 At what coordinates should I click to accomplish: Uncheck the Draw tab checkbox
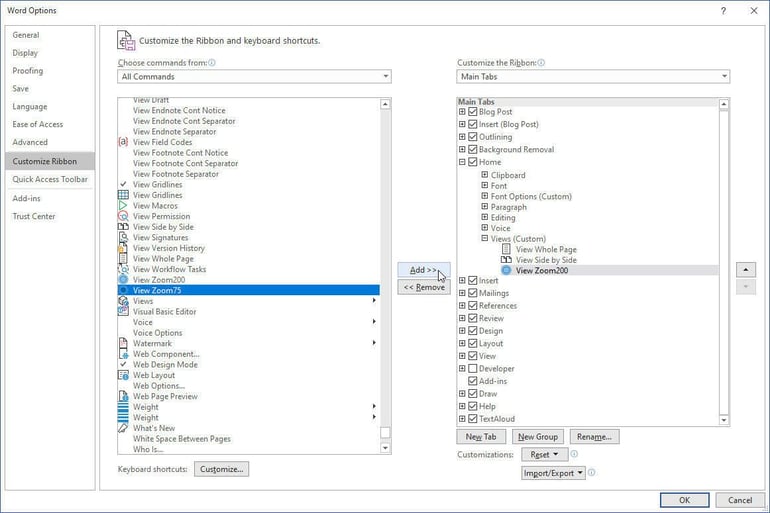472,393
